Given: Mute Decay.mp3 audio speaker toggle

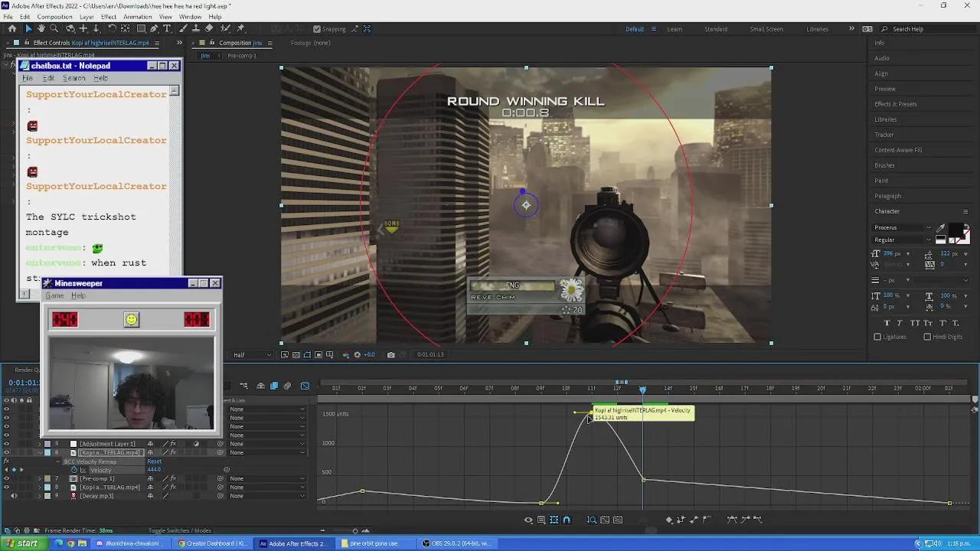Looking at the screenshot, I should [x=13, y=496].
